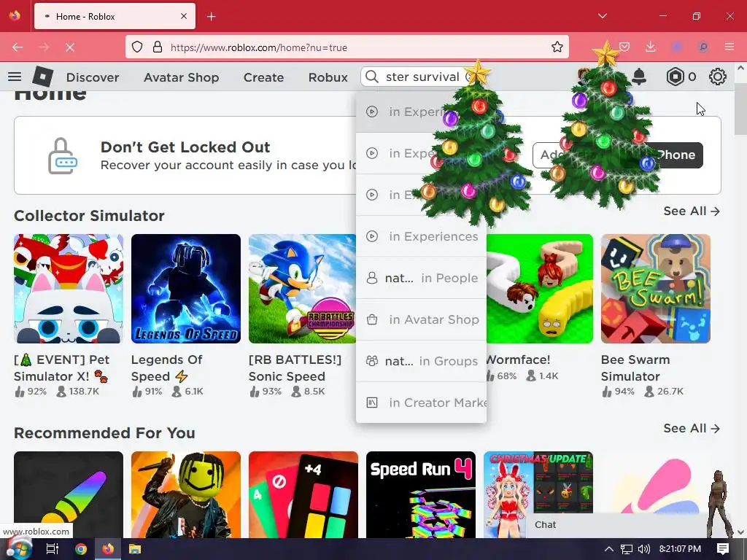Viewport: 747px width, 560px height.
Task: Open File Explorer from taskbar
Action: pos(135,549)
